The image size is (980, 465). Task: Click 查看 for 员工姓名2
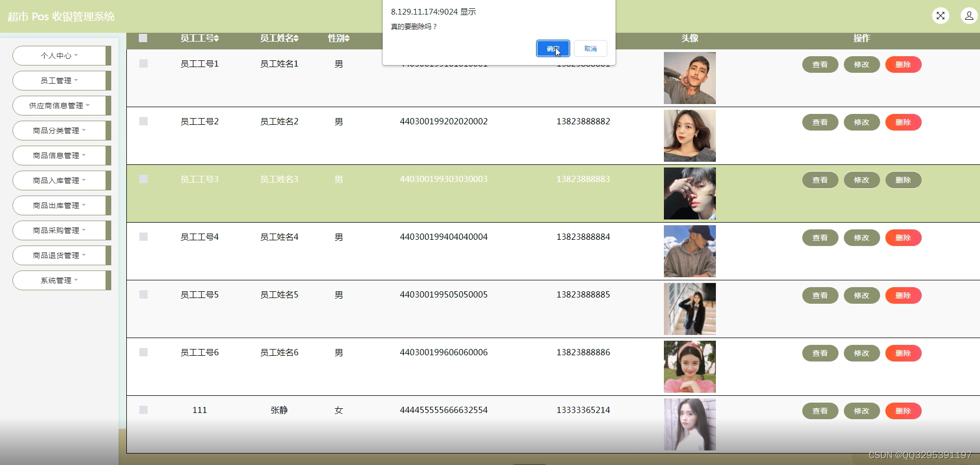pos(820,122)
